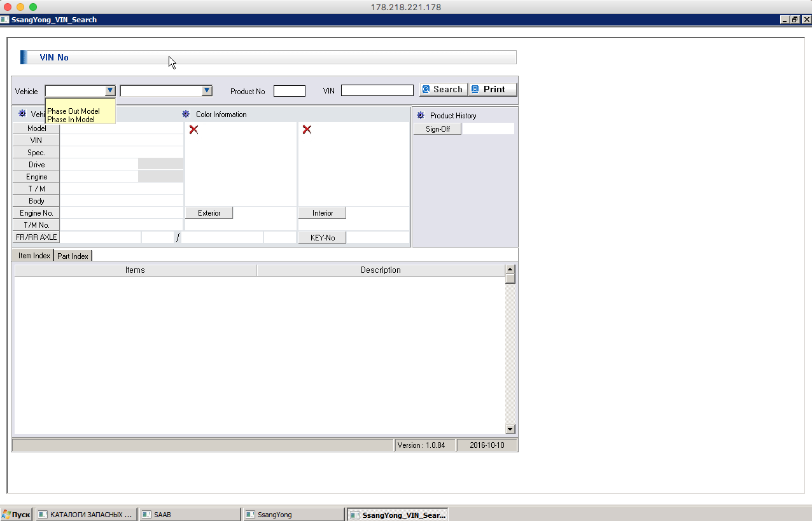Switch to the Part Index tab
This screenshot has height=521, width=812.
pos(73,256)
